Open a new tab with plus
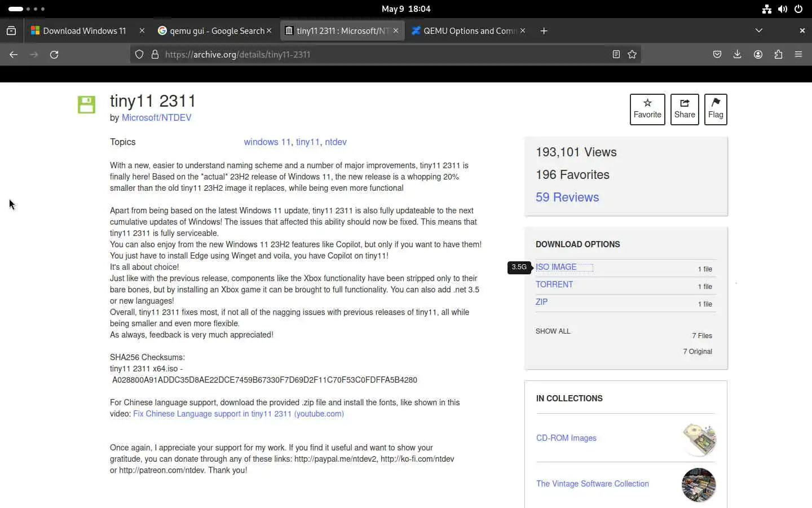Image resolution: width=812 pixels, height=508 pixels. pos(544,30)
